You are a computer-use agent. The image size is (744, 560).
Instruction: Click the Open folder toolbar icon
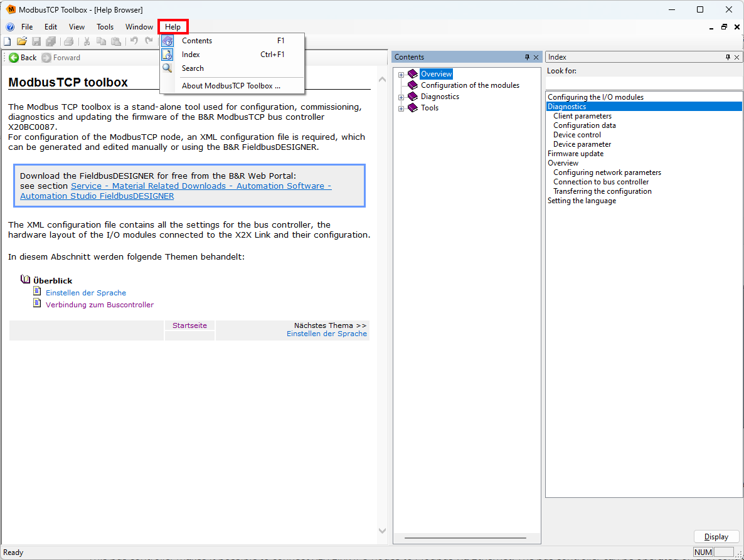21,42
